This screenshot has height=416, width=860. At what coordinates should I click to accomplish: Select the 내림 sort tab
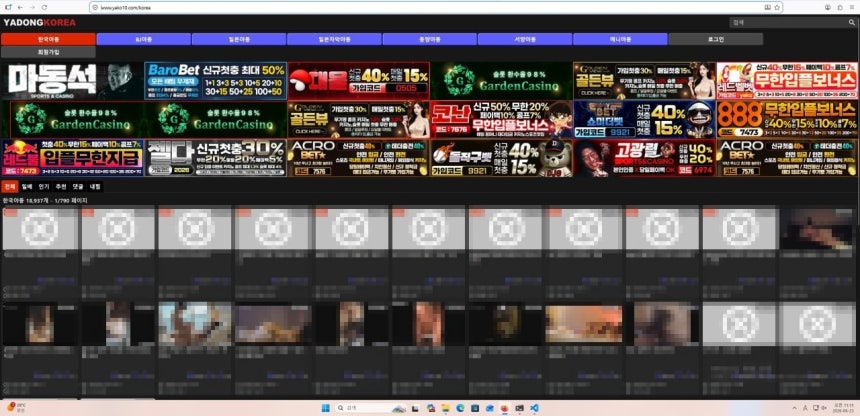[x=95, y=187]
